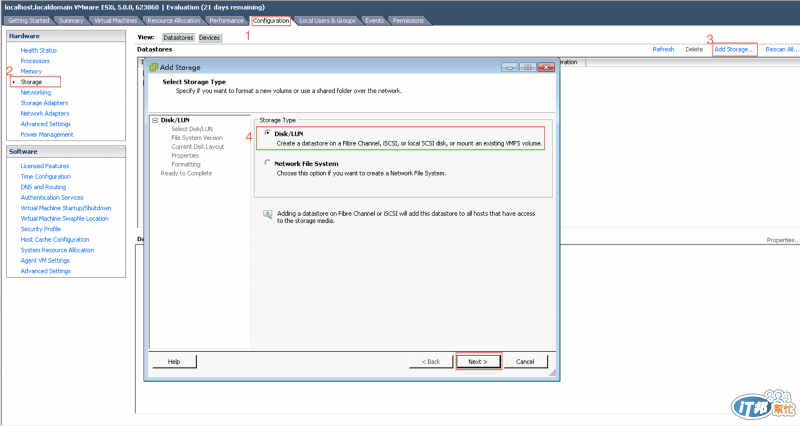Click the Add Storage dialog resize grip
Screen dimensions: 800x426
click(x=553, y=373)
